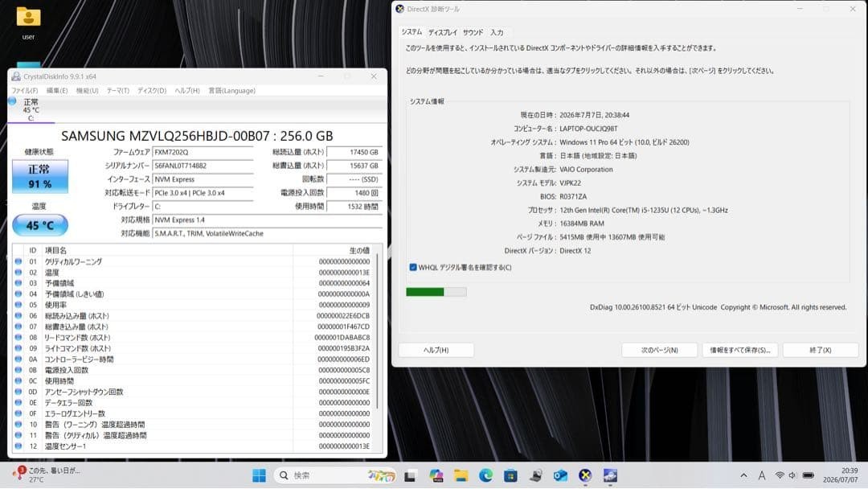Click the 情報をすべて保存(S)... button
The width and height of the screenshot is (868, 489).
point(740,350)
